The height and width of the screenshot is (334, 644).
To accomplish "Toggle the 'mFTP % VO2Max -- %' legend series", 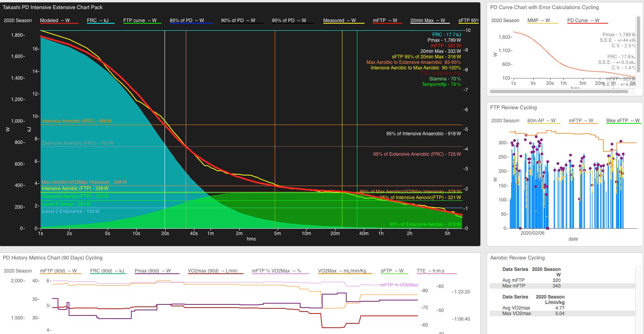I will 280,271.
